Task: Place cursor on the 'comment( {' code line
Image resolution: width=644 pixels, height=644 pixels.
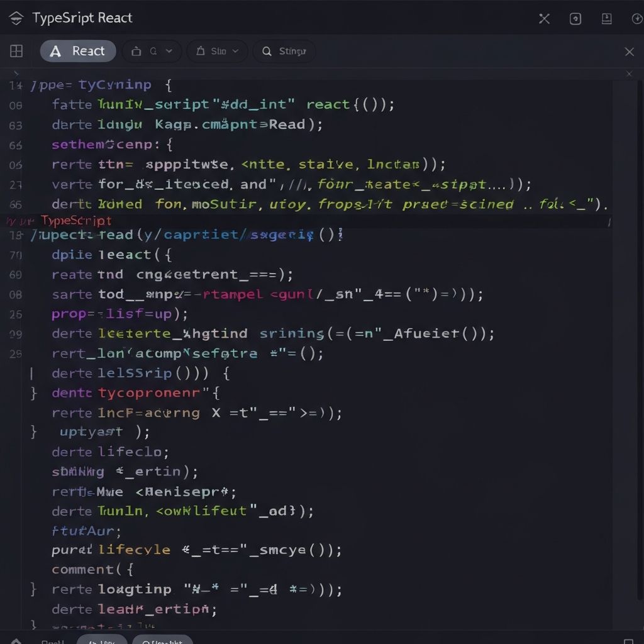Action: click(92, 570)
